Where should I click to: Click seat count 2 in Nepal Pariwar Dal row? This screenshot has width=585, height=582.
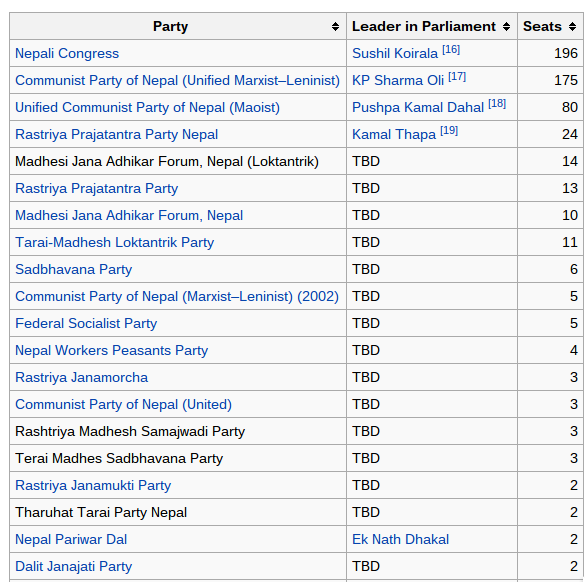tap(574, 539)
